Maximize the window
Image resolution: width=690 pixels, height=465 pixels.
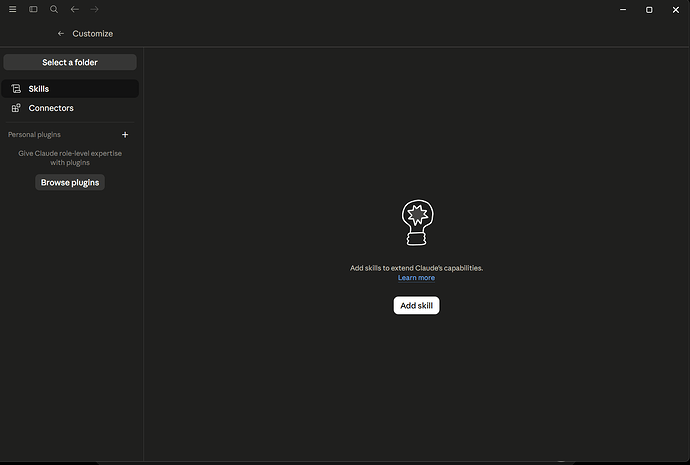coord(649,10)
